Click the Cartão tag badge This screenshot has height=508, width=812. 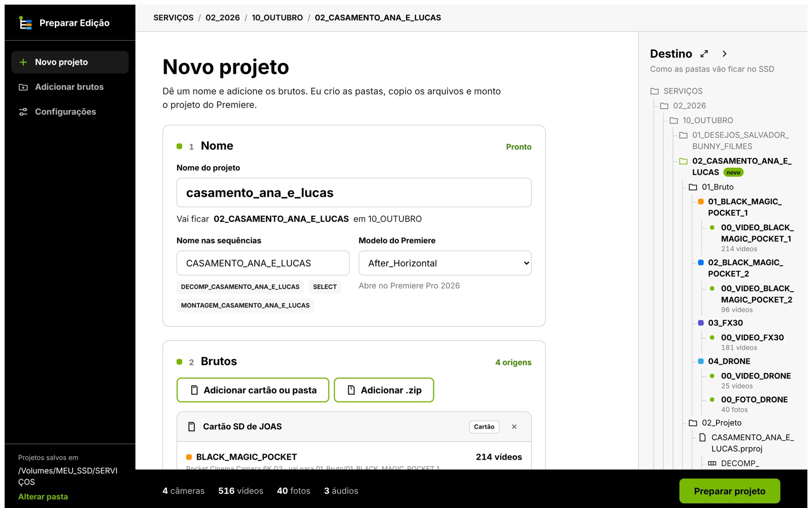point(484,427)
